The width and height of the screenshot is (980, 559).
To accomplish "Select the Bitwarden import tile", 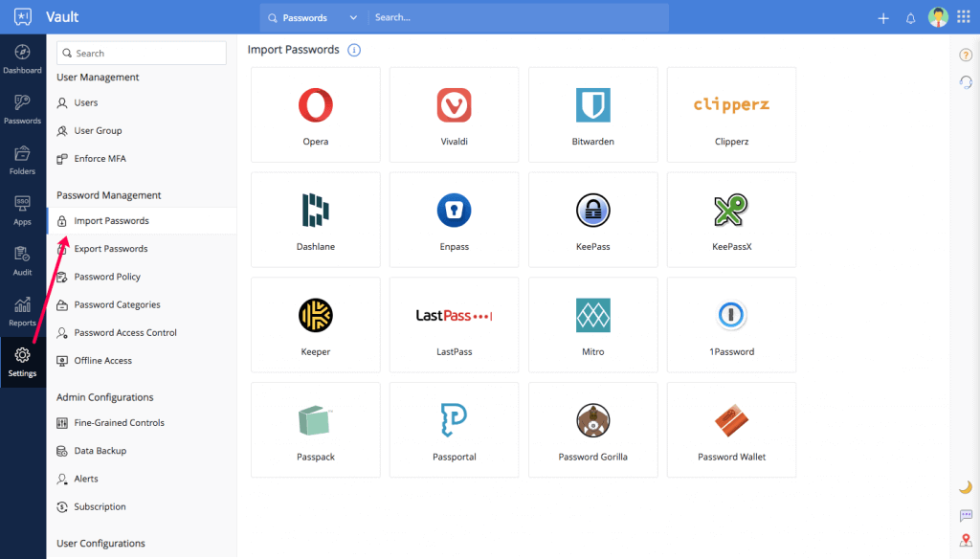I will 593,115.
